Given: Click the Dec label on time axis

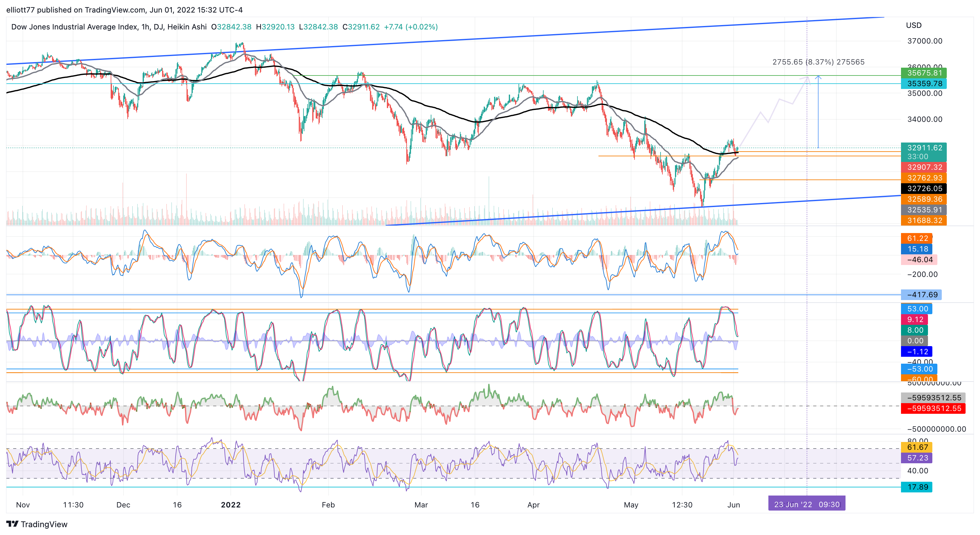Looking at the screenshot, I should pyautogui.click(x=123, y=505).
